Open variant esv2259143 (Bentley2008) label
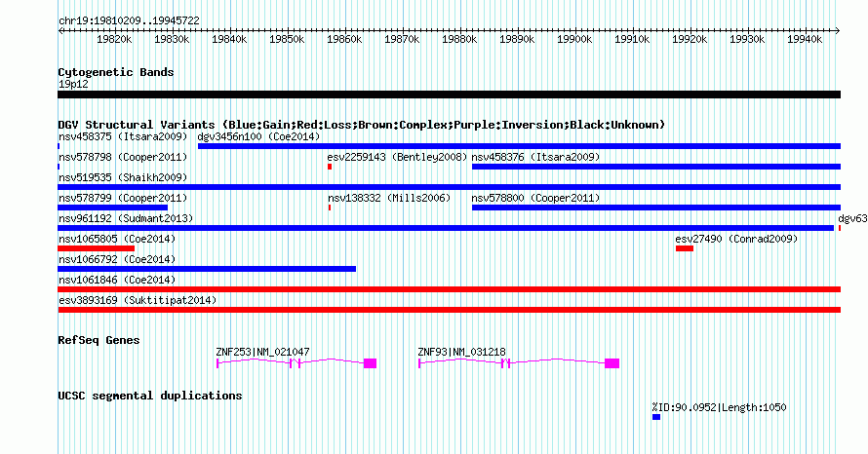Image resolution: width=868 pixels, height=454 pixels. pyautogui.click(x=398, y=157)
